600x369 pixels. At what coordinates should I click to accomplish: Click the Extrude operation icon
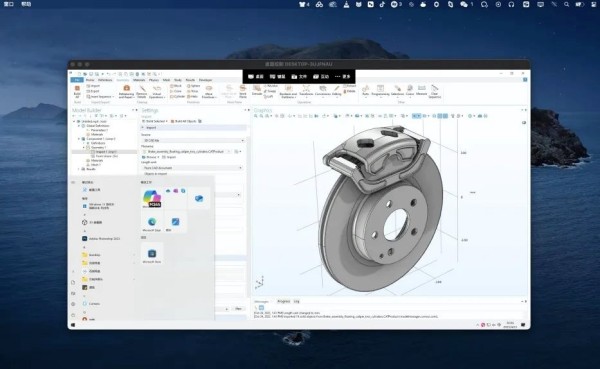pyautogui.click(x=257, y=90)
